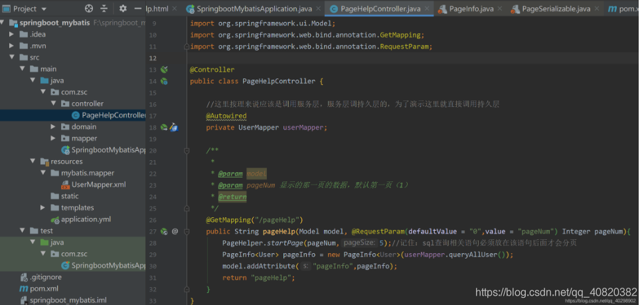Open the Project view dropdown
The image size is (644, 305).
(44, 9)
